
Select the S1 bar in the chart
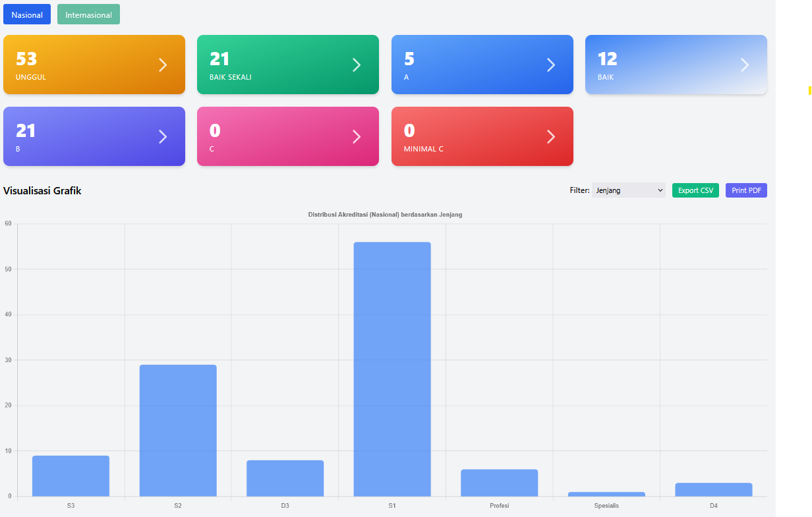(x=392, y=369)
